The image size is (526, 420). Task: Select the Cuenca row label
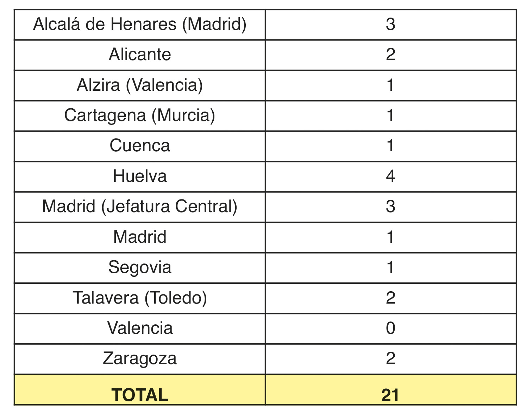140,146
